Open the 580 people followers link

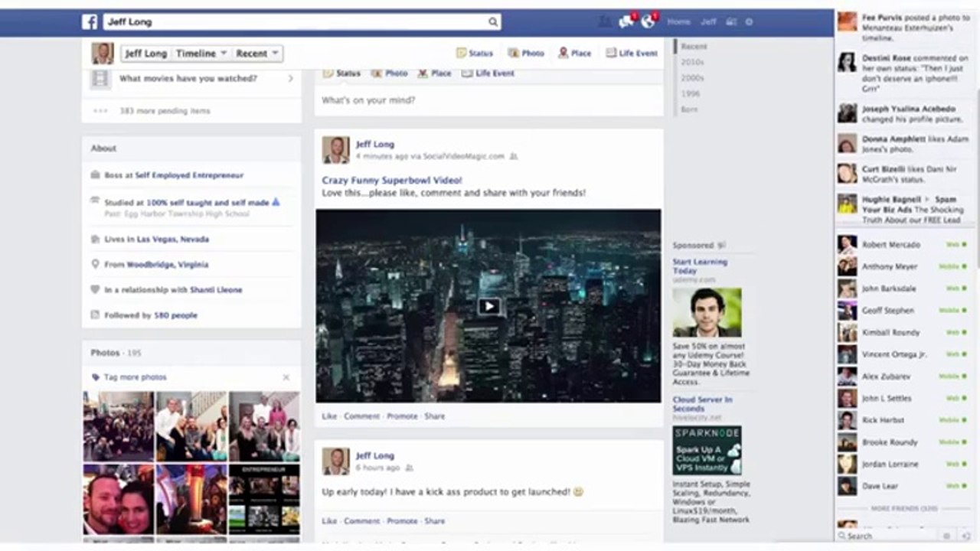175,315
